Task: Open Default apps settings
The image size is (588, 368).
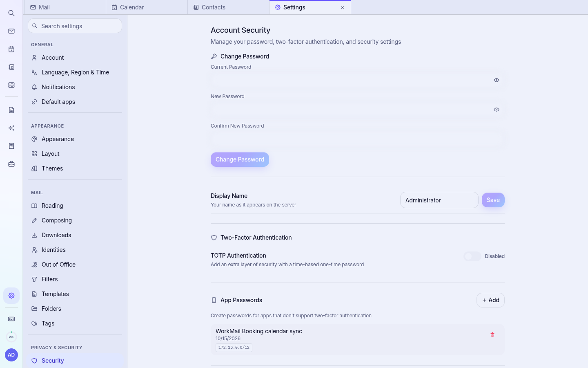Action: 75,102
